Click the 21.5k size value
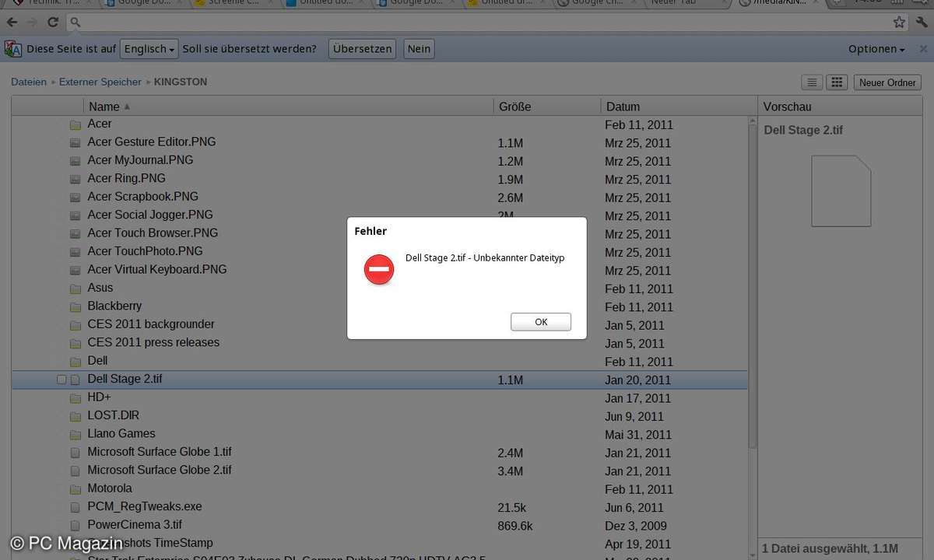This screenshot has width=934, height=560. tap(512, 507)
